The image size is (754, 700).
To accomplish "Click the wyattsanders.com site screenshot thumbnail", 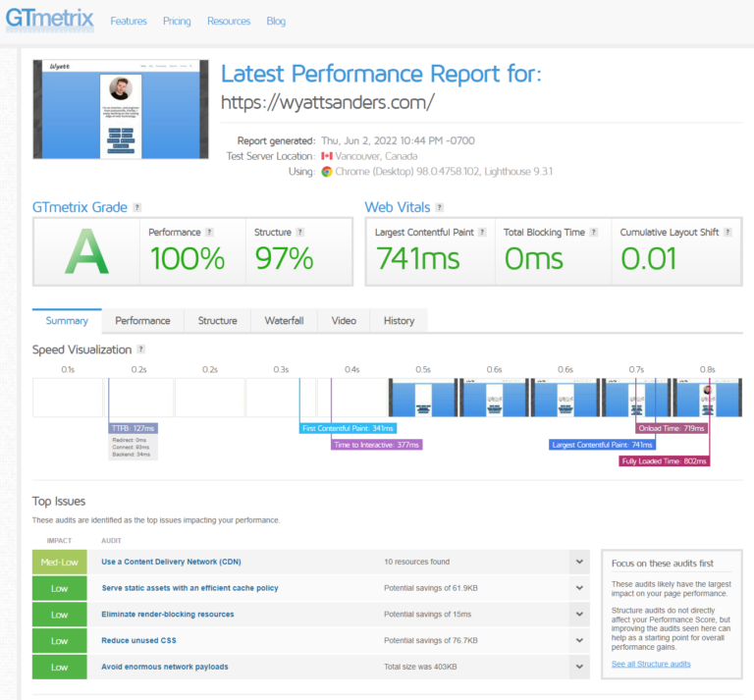I will (121, 109).
